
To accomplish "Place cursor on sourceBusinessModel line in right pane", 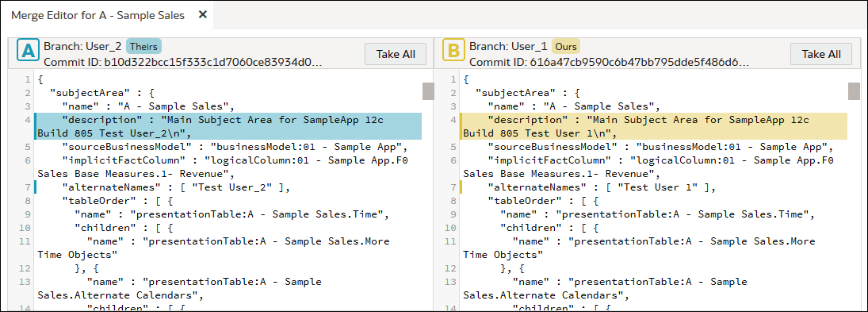I will pyautogui.click(x=660, y=147).
